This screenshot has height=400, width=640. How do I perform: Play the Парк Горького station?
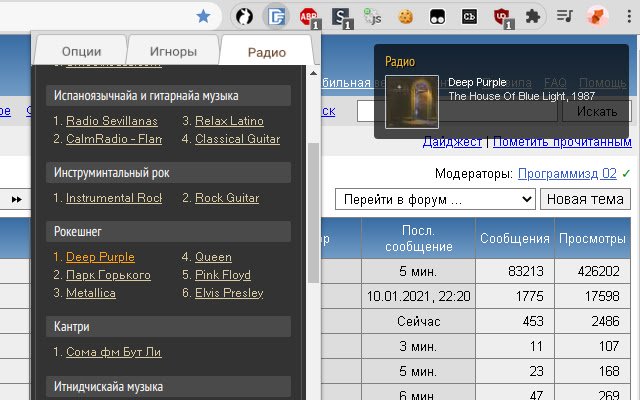pos(108,275)
